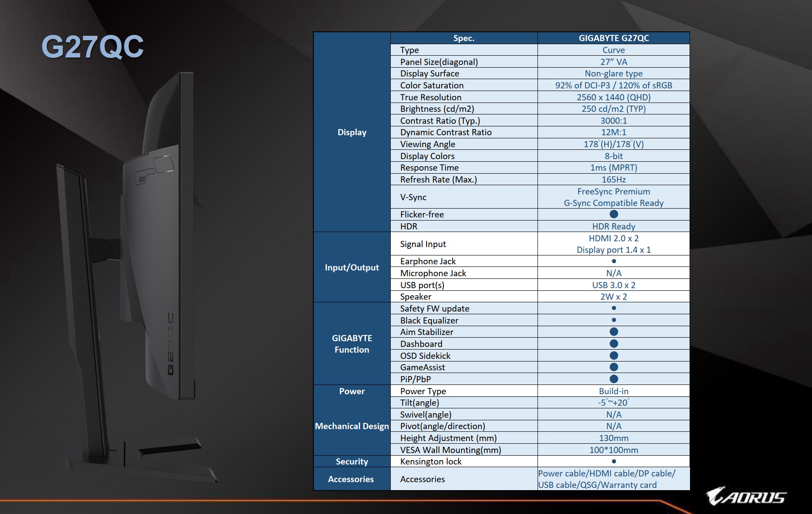Click the 'Type' spec row label
The image size is (812, 514).
409,50
